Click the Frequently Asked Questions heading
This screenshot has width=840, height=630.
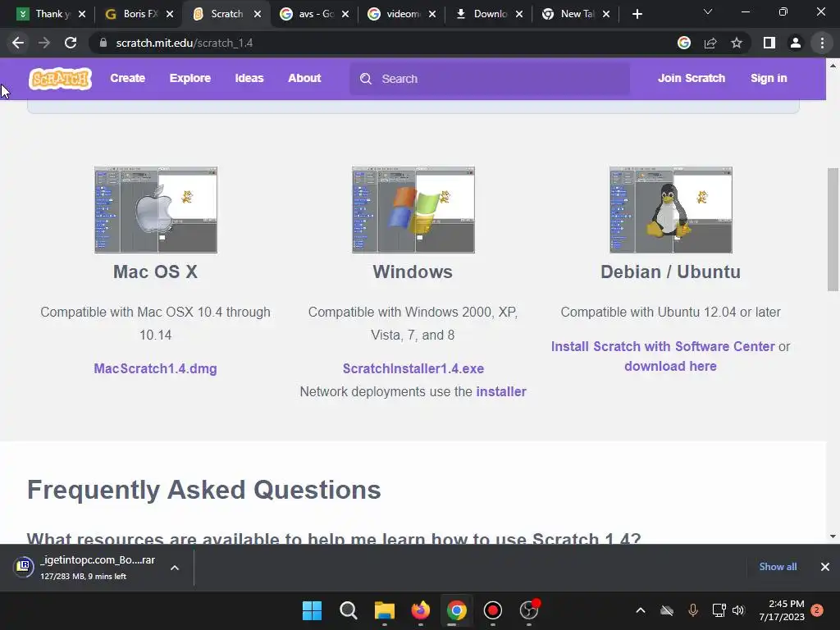pyautogui.click(x=204, y=490)
